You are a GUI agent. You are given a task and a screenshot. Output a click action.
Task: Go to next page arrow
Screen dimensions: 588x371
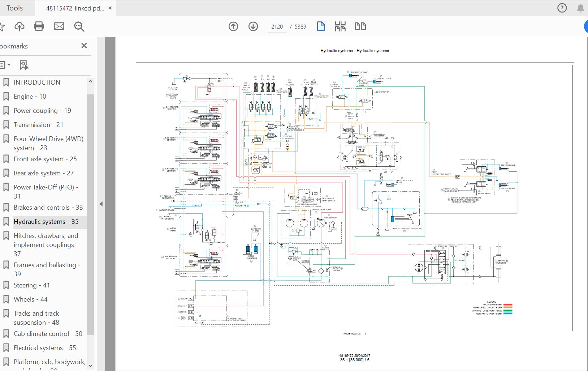pyautogui.click(x=253, y=26)
